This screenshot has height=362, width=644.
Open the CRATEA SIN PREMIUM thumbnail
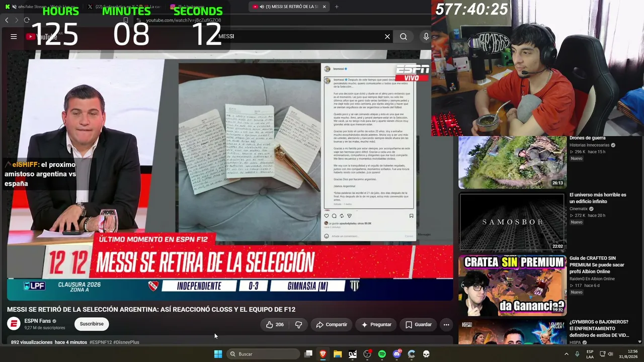pos(512,286)
